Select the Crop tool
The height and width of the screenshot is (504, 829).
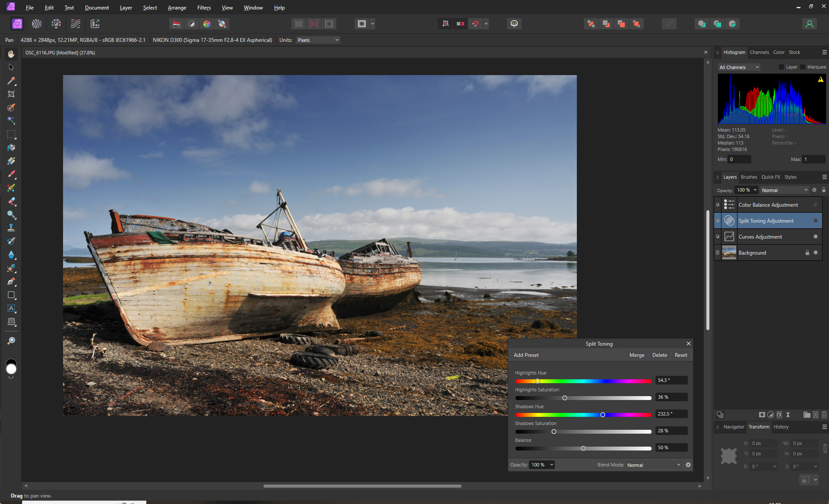pyautogui.click(x=11, y=94)
